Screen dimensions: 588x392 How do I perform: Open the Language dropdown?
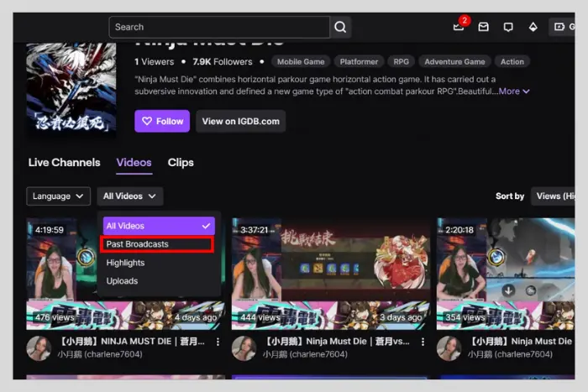point(58,196)
